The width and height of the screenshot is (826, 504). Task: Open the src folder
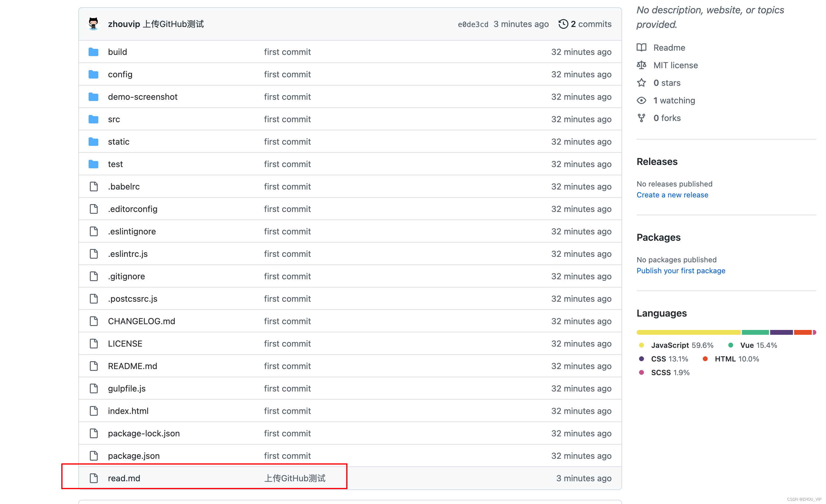pyautogui.click(x=113, y=119)
